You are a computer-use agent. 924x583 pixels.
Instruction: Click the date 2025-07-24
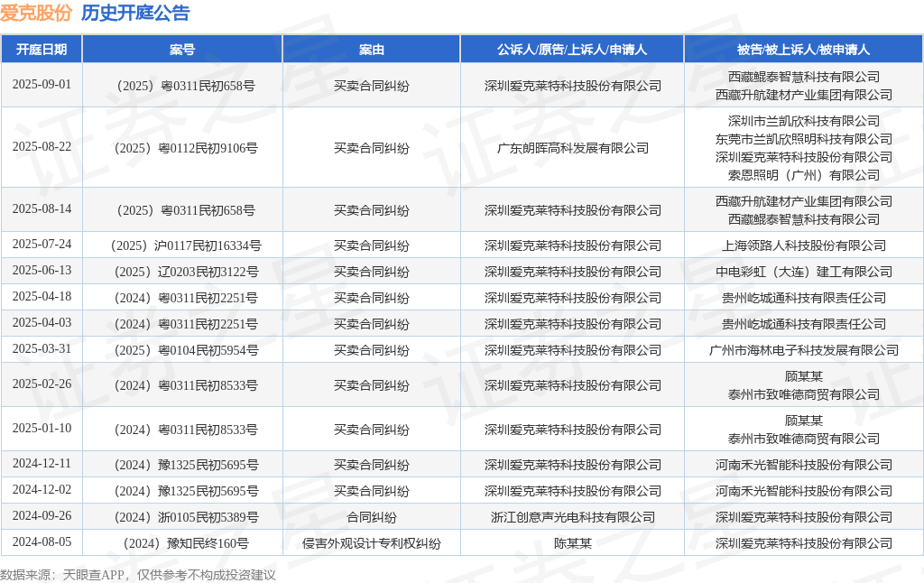pos(42,245)
